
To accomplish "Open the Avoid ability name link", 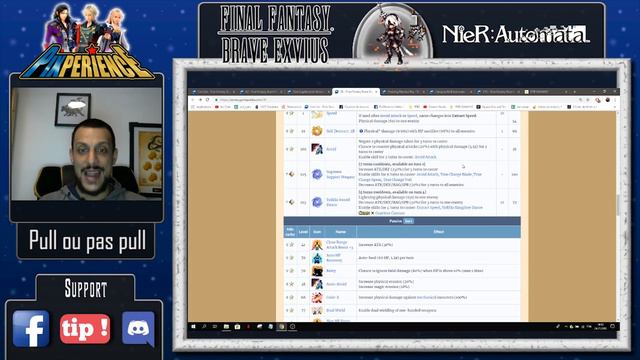I will pos(331,149).
